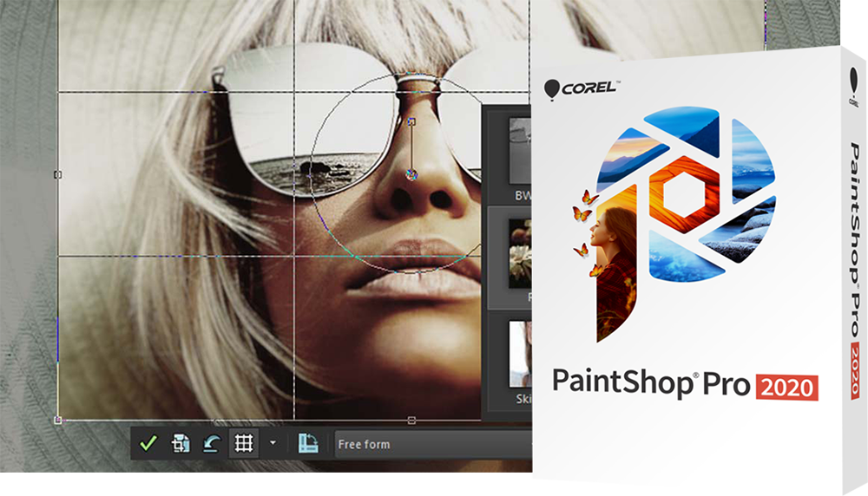Select the flower preset thumbnail

click(520, 253)
